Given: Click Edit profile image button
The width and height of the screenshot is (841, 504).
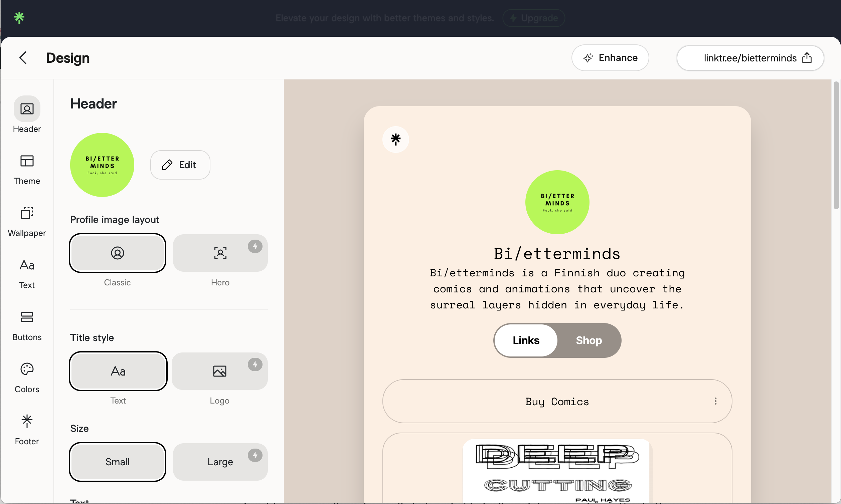Looking at the screenshot, I should pos(180,165).
